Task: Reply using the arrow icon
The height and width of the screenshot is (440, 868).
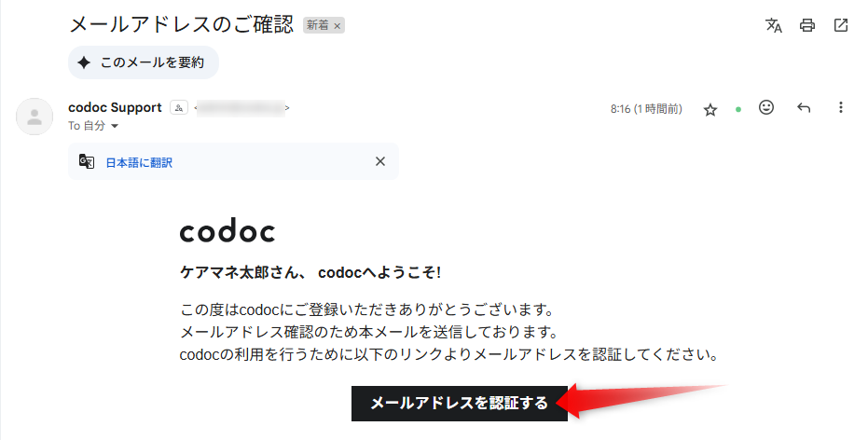Action: pyautogui.click(x=804, y=108)
